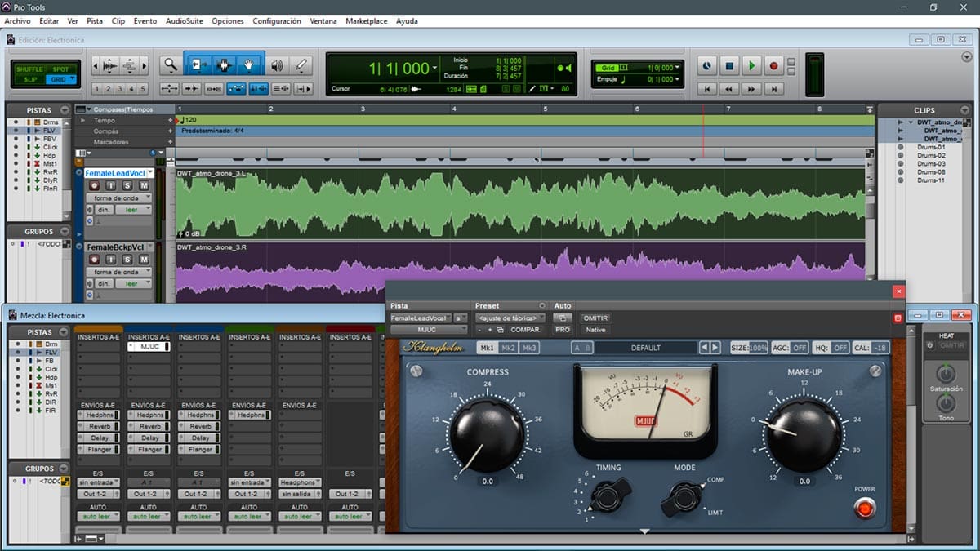Click the zoom preset 1 button
The height and width of the screenshot is (551, 980).
pos(97,89)
